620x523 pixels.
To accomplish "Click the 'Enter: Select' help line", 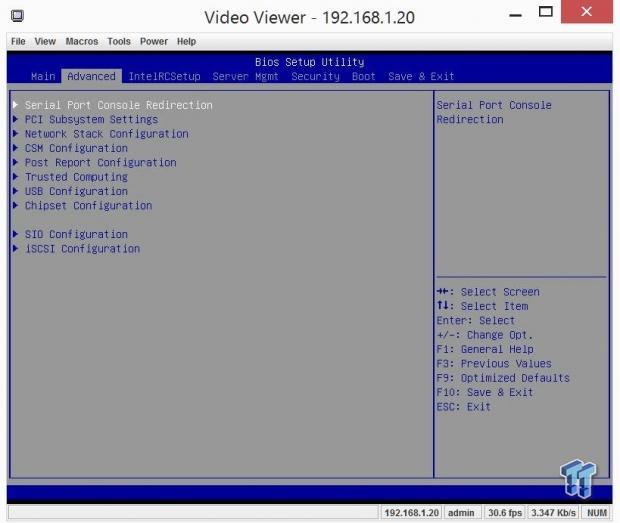I will tap(476, 321).
